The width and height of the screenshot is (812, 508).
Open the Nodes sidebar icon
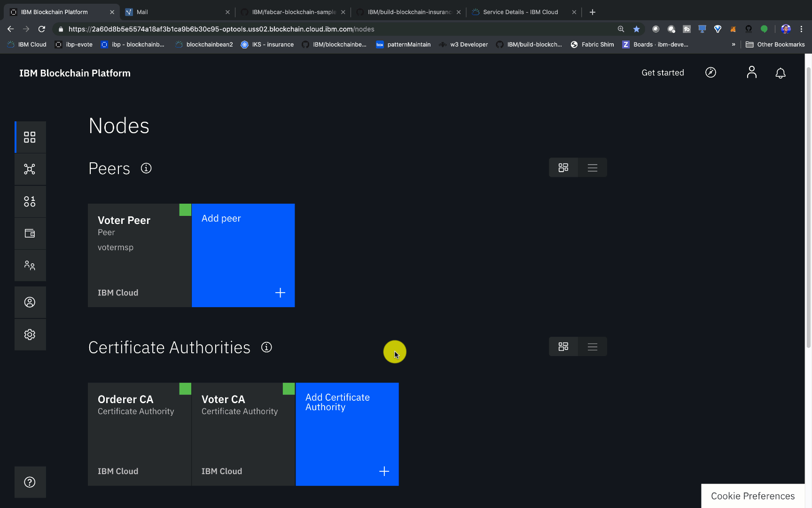pos(30,137)
